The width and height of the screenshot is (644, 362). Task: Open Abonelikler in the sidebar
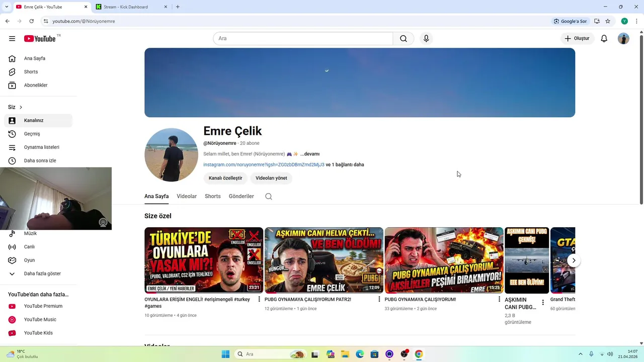tap(38, 85)
